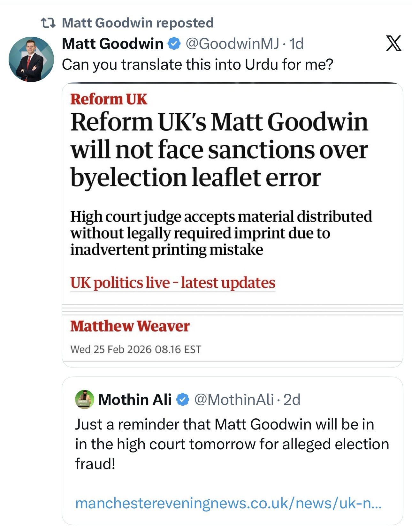Open the Matt Goodwin display name
Screen dimensions: 412x532
coord(112,44)
